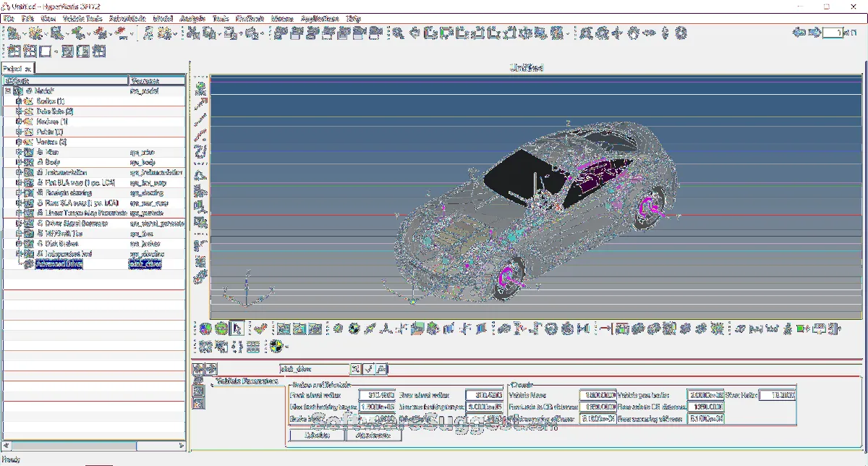Click the globe icon at the bottom toolbar start
Screen dimensions: 868x466
[x=205, y=329]
